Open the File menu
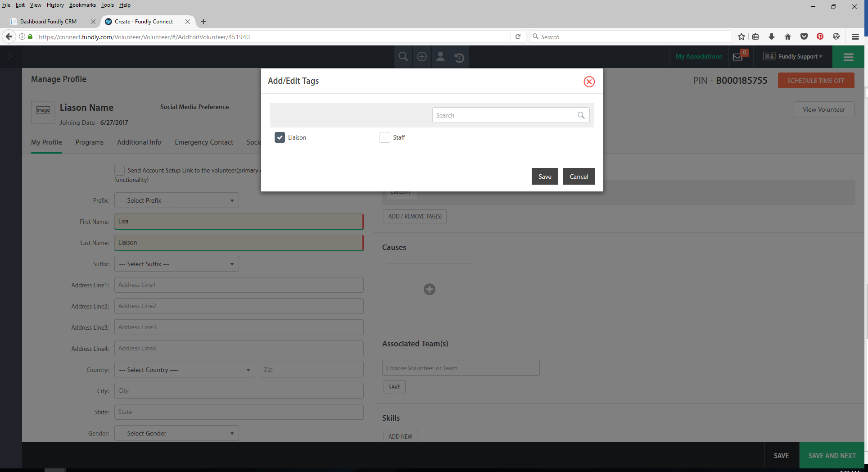The height and width of the screenshot is (472, 868). (6, 5)
